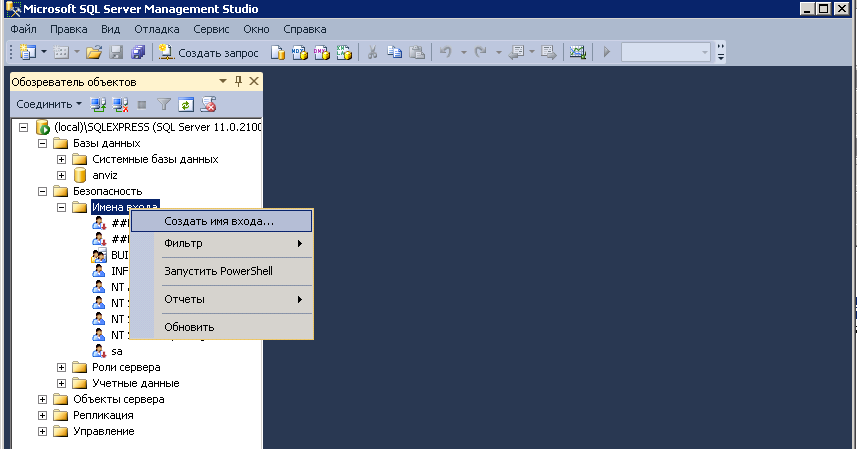Click the Stop square icon in Object Explorer

(142, 104)
